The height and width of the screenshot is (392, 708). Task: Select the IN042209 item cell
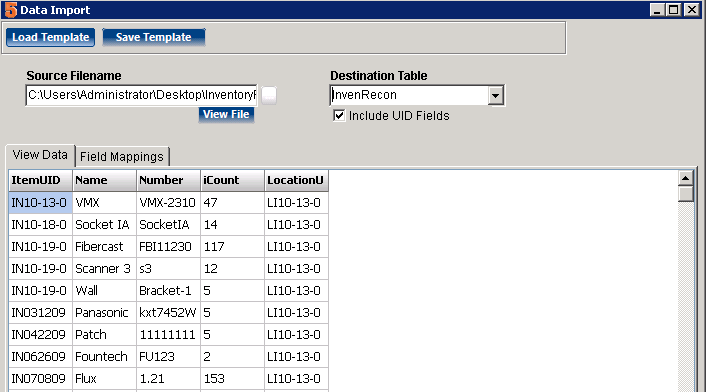click(41, 335)
